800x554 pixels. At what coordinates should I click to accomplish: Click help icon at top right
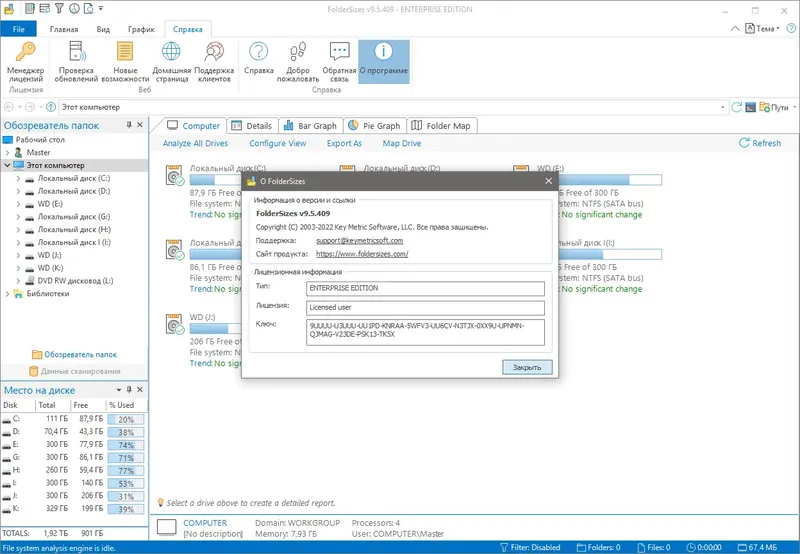click(790, 29)
